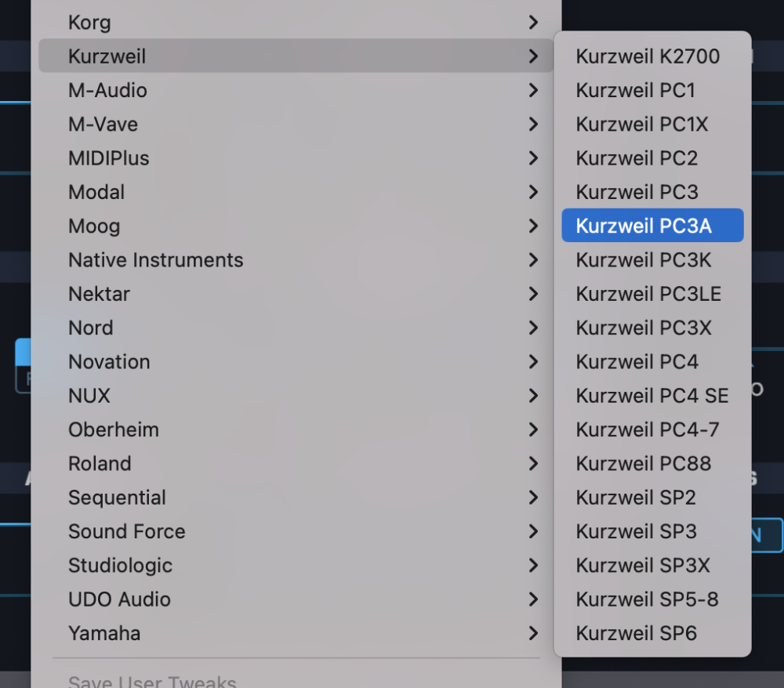Click the Sequential menu item

[x=117, y=498]
